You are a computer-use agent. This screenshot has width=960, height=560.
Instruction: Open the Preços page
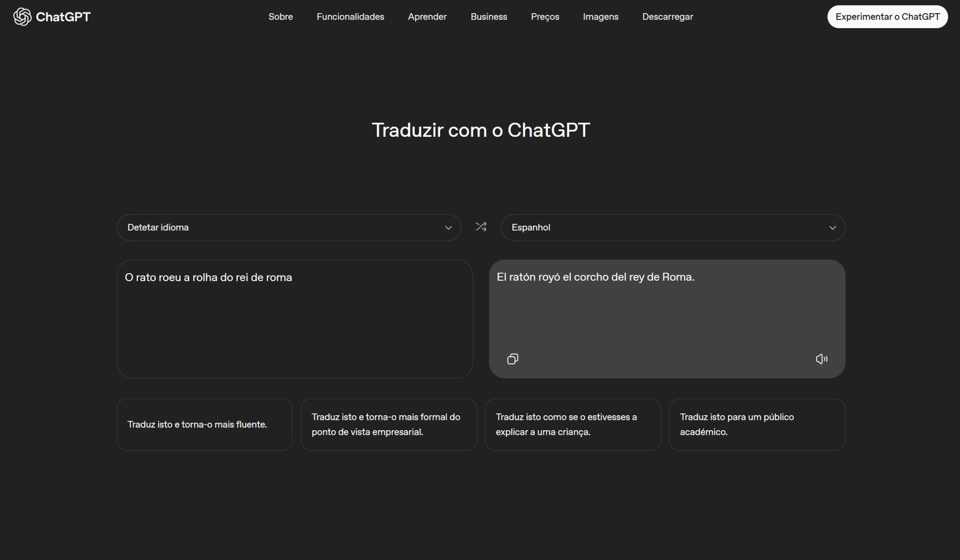(545, 16)
